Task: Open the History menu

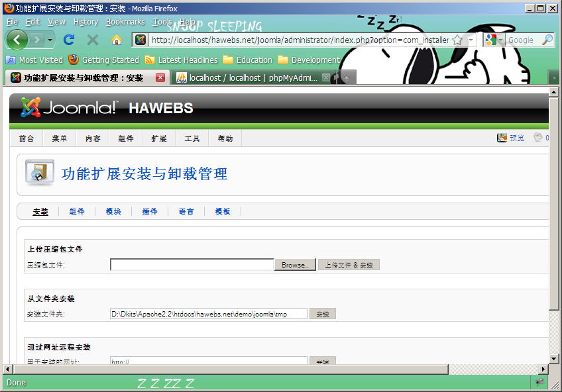Action: (x=85, y=22)
